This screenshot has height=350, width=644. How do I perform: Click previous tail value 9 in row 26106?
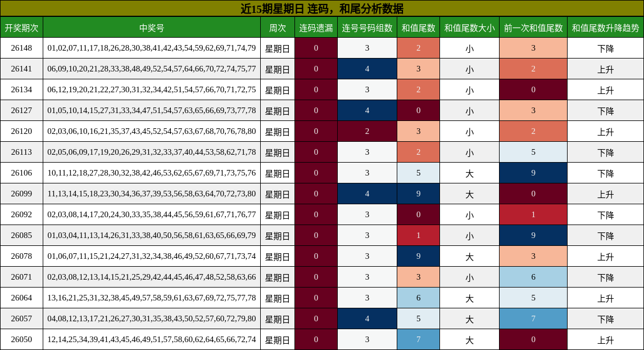(533, 173)
